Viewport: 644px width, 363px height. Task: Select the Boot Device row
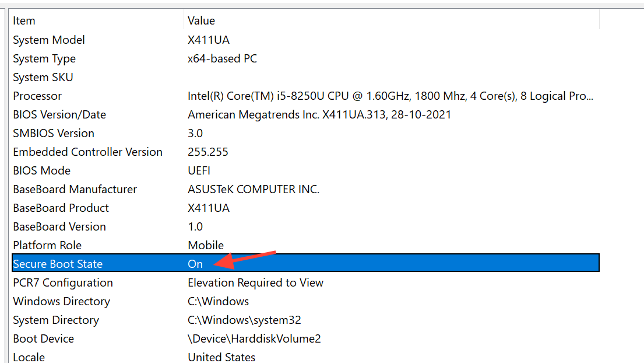point(44,338)
